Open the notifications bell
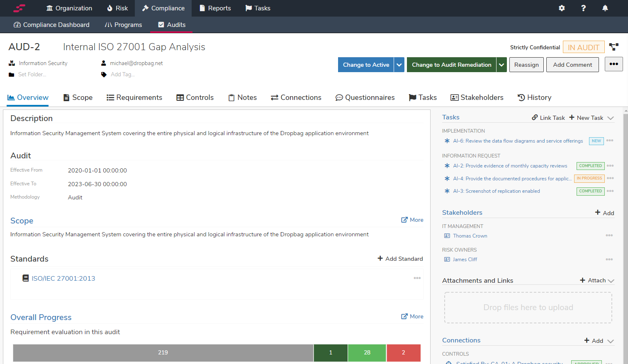Viewport: 628px width, 364px height. [x=605, y=8]
